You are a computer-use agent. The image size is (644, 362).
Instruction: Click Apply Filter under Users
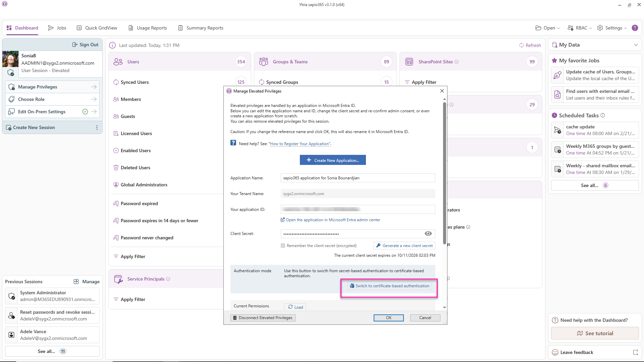[133, 256]
